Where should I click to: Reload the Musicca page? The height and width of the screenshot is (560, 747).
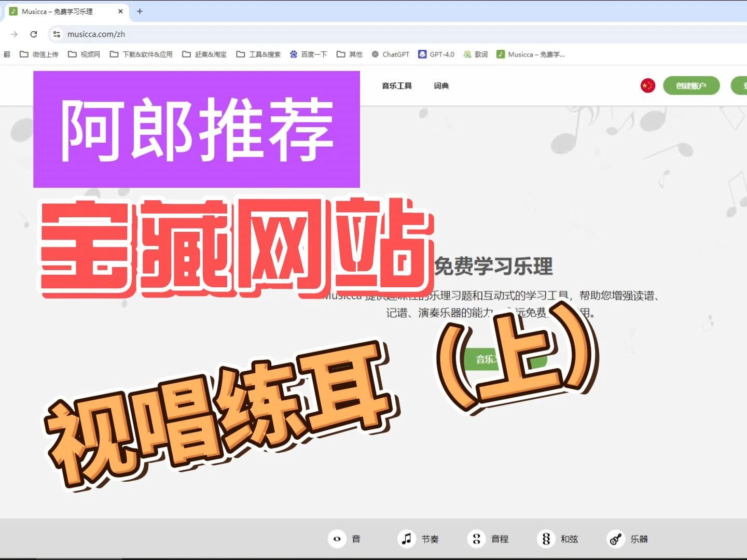point(34,34)
